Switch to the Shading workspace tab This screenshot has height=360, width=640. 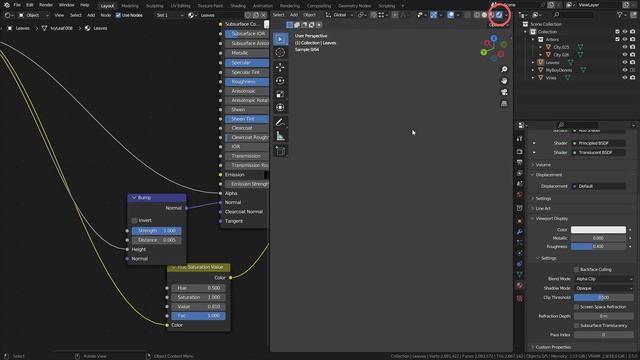(x=238, y=6)
